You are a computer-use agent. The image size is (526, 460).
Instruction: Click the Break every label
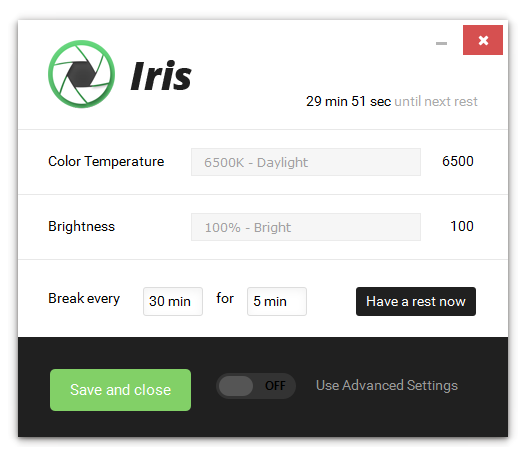point(84,298)
